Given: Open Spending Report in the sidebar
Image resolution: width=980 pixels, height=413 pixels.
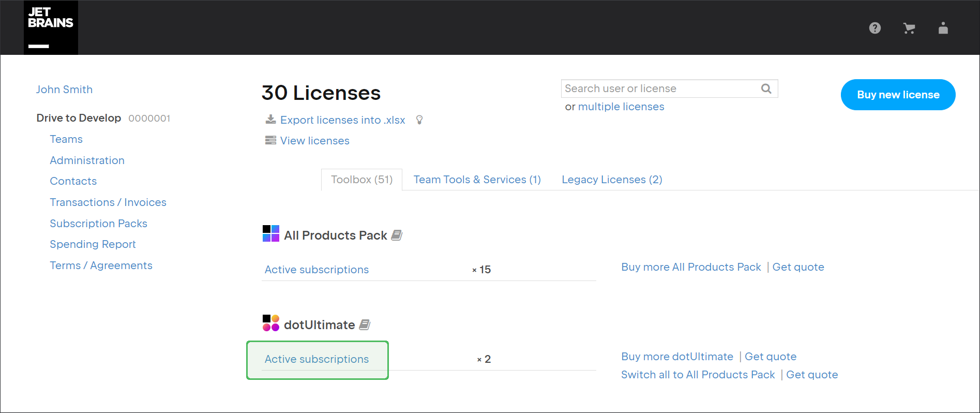Looking at the screenshot, I should point(93,244).
